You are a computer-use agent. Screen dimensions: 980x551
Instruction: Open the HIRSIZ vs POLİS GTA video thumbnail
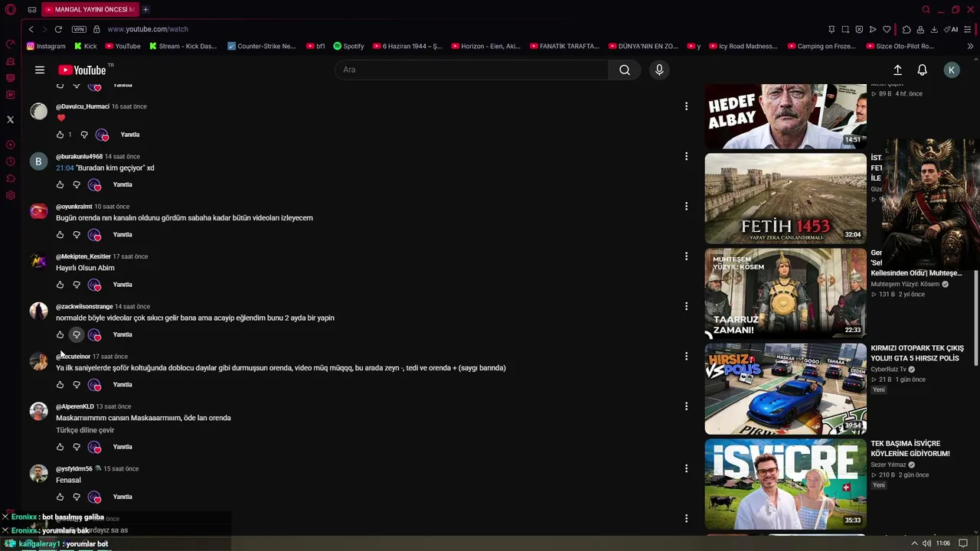786,389
